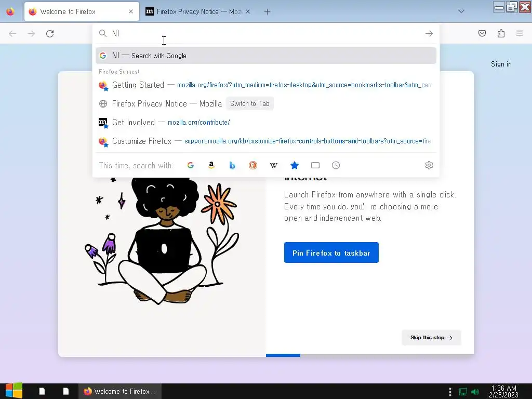Select Welcome to Firefox taskbar button
532x399 pixels.
(120, 391)
